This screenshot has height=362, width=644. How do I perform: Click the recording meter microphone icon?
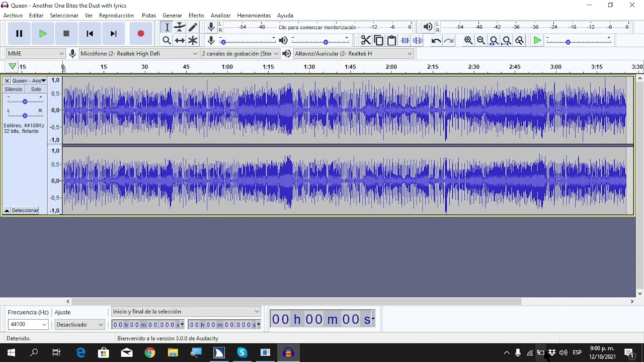click(211, 27)
